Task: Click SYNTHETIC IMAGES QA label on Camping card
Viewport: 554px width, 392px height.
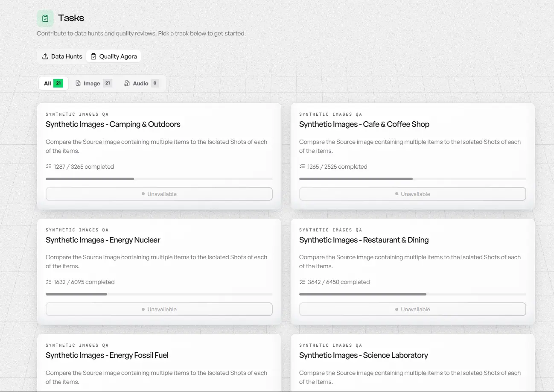Action: (x=77, y=114)
